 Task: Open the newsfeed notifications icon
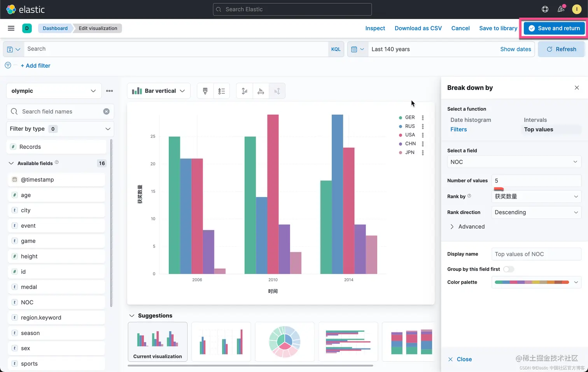point(561,9)
